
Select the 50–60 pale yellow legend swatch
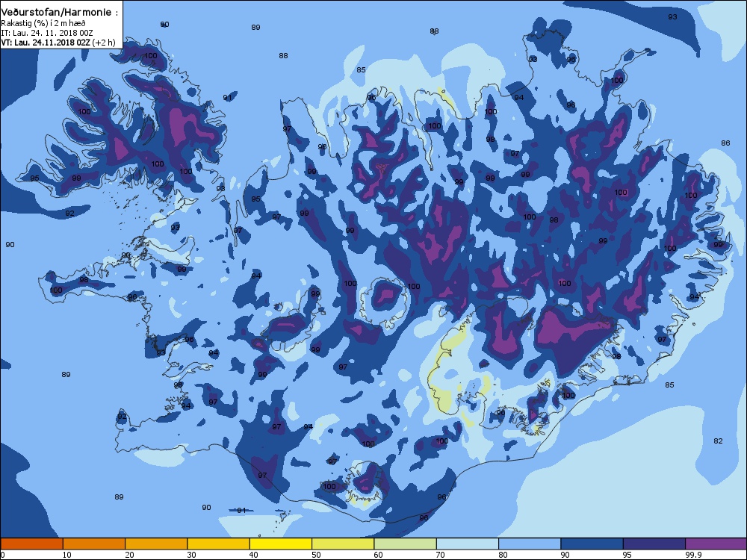click(343, 544)
